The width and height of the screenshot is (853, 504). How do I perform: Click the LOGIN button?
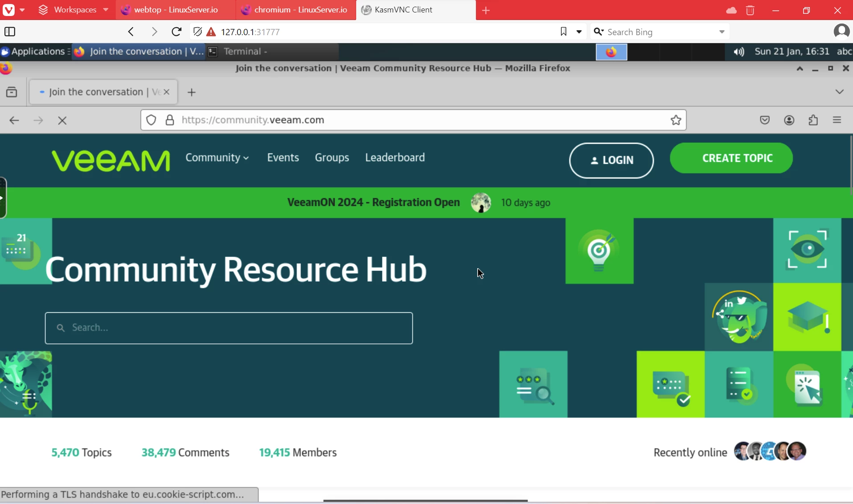[611, 161]
